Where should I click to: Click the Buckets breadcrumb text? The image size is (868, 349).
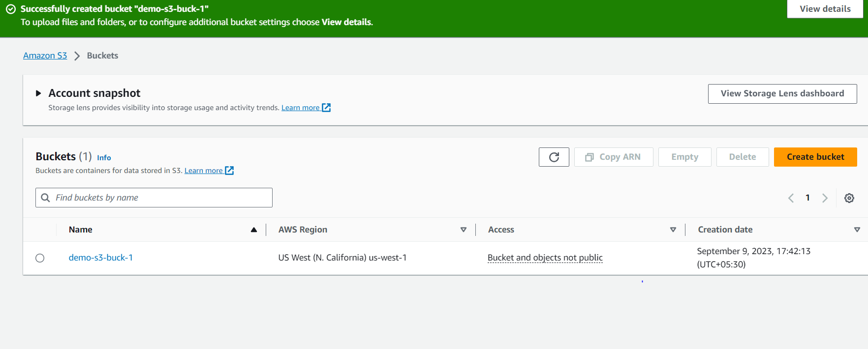[102, 56]
